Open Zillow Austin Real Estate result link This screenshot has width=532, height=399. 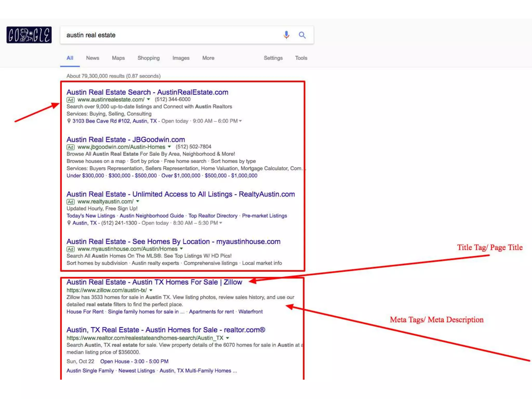coord(154,282)
